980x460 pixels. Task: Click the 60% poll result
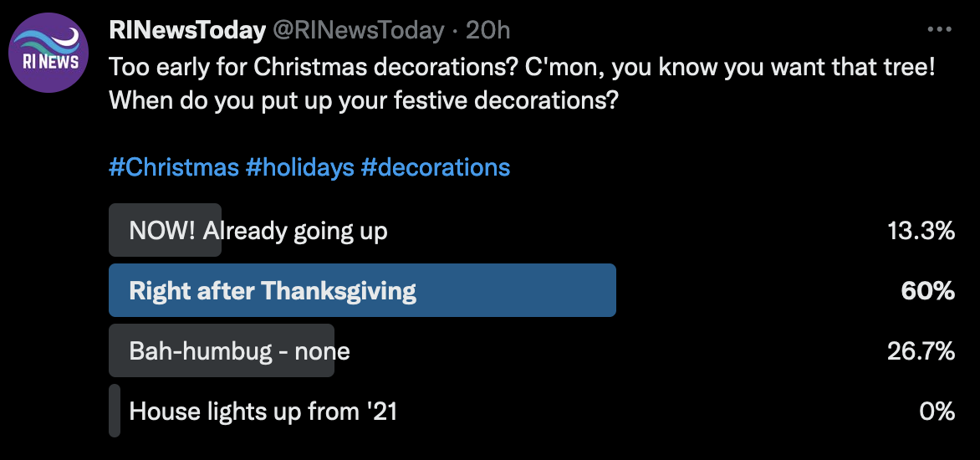coord(928,291)
